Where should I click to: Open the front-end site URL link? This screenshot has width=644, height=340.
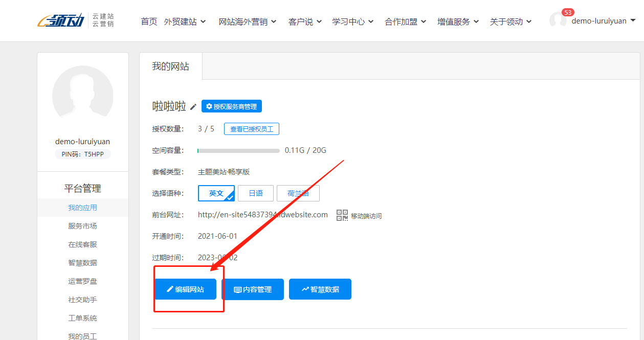click(262, 215)
